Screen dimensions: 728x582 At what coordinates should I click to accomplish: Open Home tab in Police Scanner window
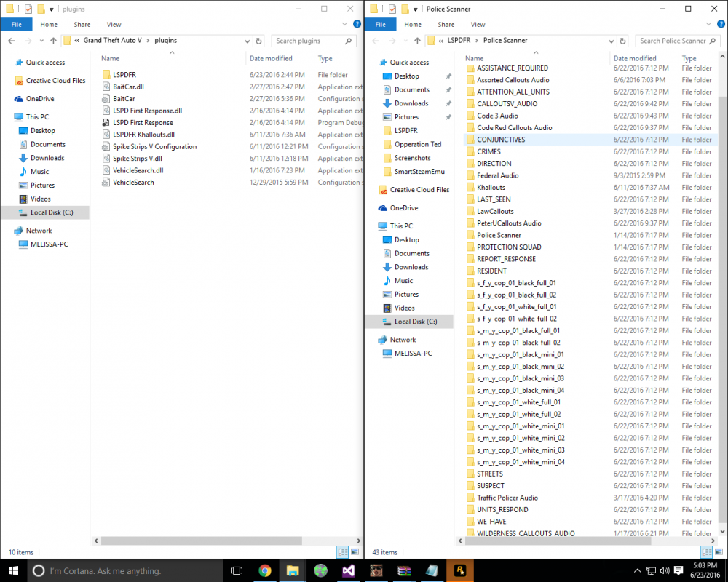413,24
